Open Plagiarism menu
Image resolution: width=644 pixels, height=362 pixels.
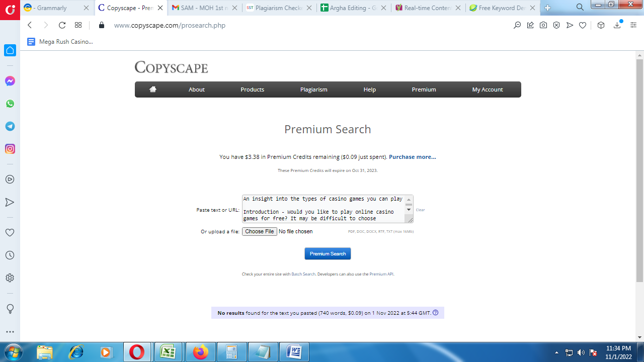coord(314,89)
